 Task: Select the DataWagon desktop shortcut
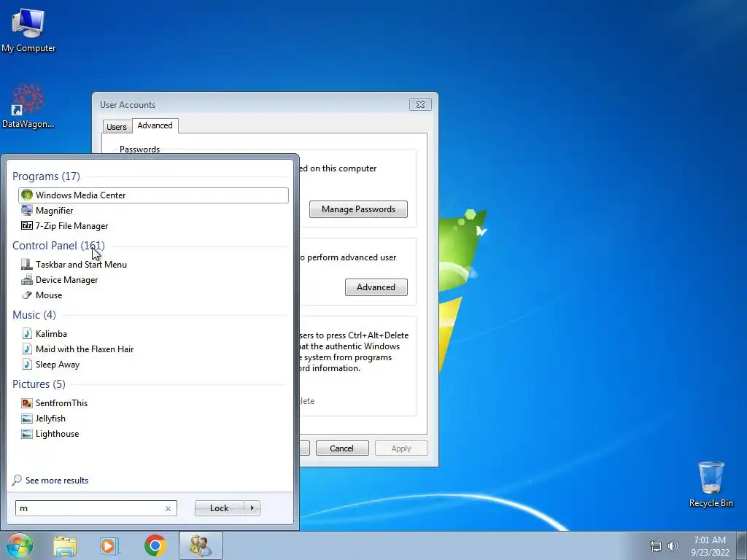pos(28,106)
